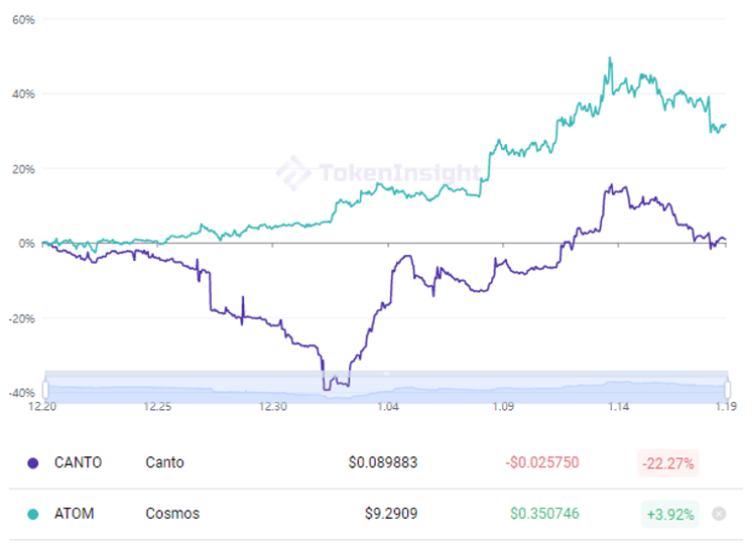Click the ATOM change $0.350746
The width and height of the screenshot is (756, 560).
click(x=545, y=514)
